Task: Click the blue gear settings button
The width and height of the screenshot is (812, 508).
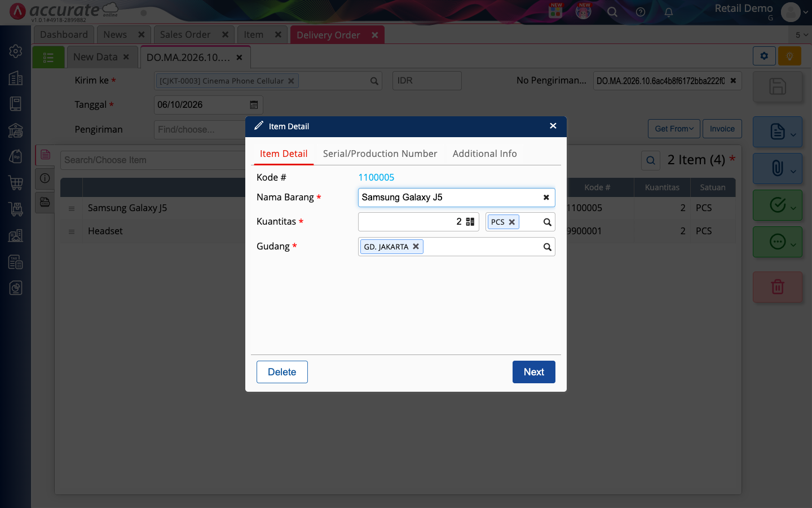Action: pos(764,56)
